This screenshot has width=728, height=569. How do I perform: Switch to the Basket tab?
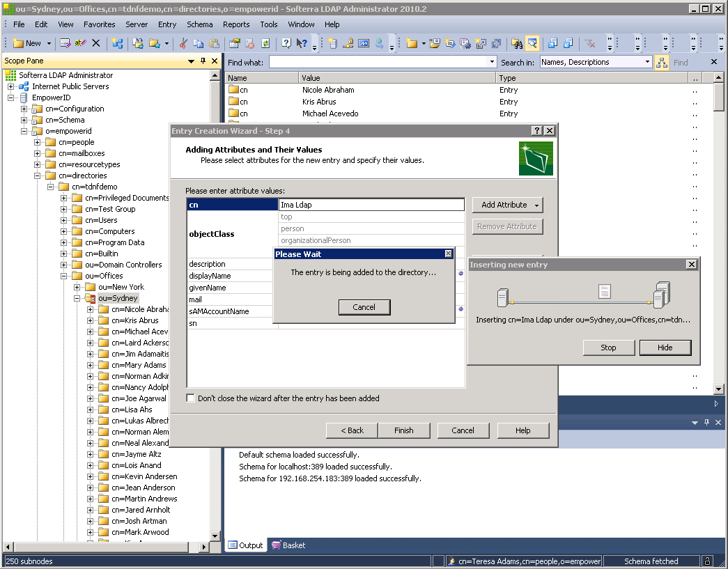(x=288, y=545)
